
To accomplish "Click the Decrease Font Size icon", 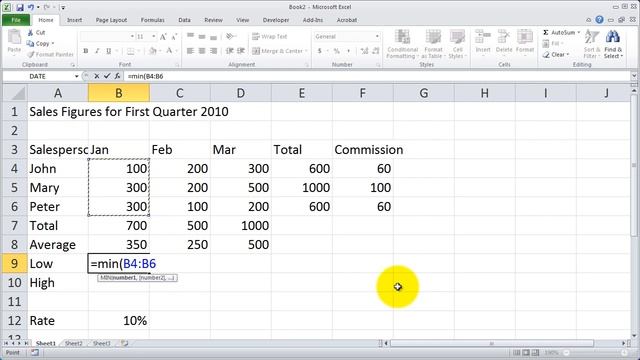I will point(174,37).
